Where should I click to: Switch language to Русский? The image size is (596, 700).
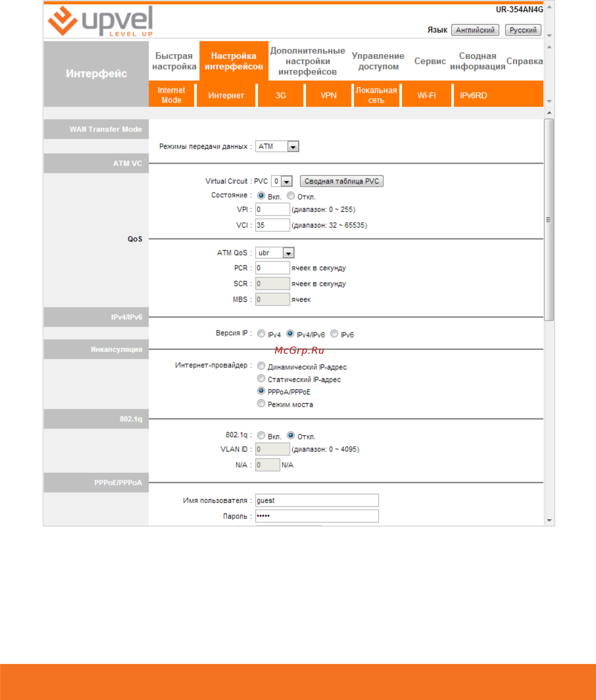(523, 30)
